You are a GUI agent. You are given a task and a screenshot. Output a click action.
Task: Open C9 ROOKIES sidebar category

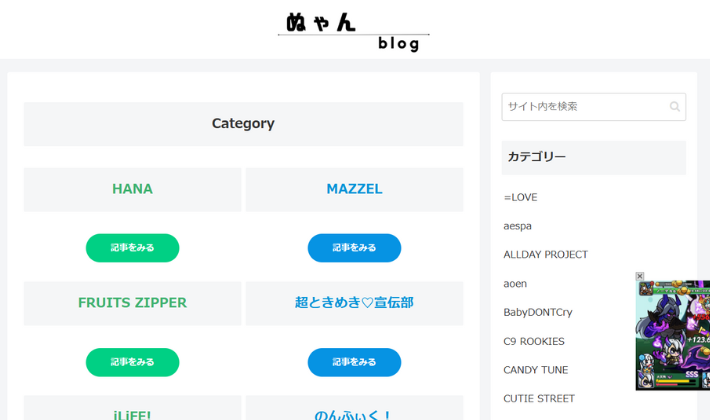pos(534,341)
